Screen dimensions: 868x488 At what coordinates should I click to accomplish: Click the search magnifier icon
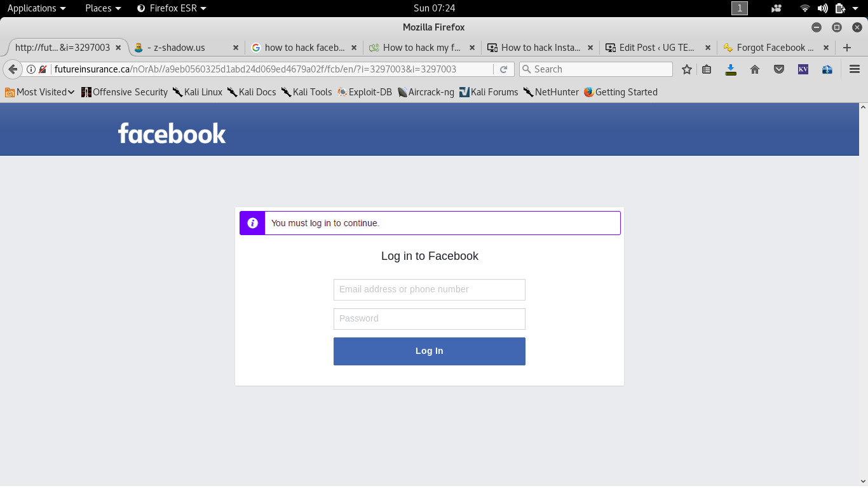tap(526, 69)
